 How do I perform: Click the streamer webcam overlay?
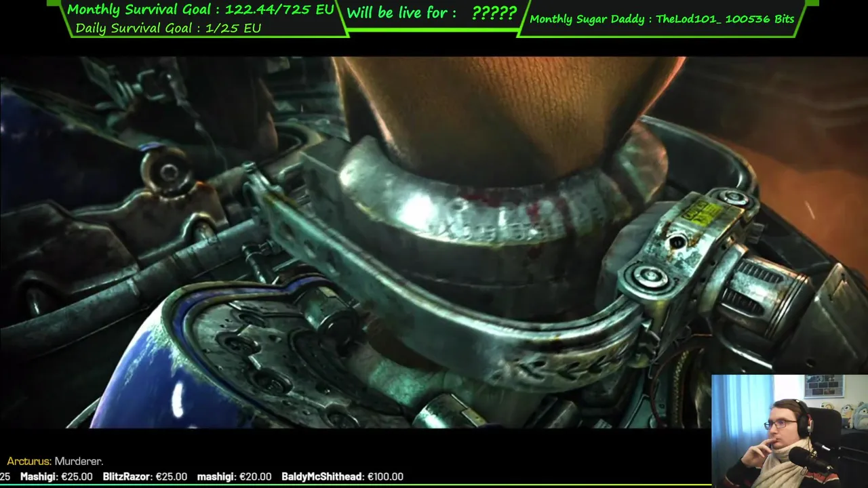click(x=789, y=431)
